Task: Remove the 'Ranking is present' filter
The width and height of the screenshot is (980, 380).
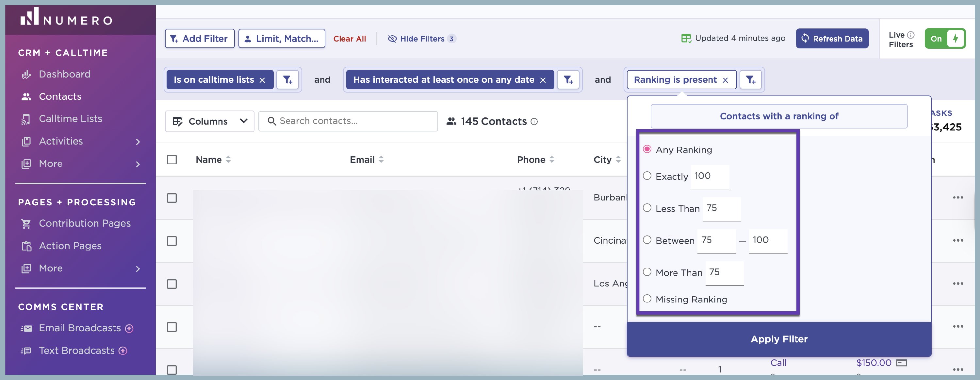Action: click(725, 80)
